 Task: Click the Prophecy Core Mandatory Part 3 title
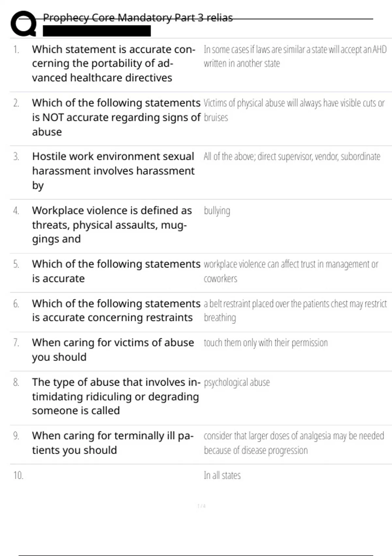(138, 18)
